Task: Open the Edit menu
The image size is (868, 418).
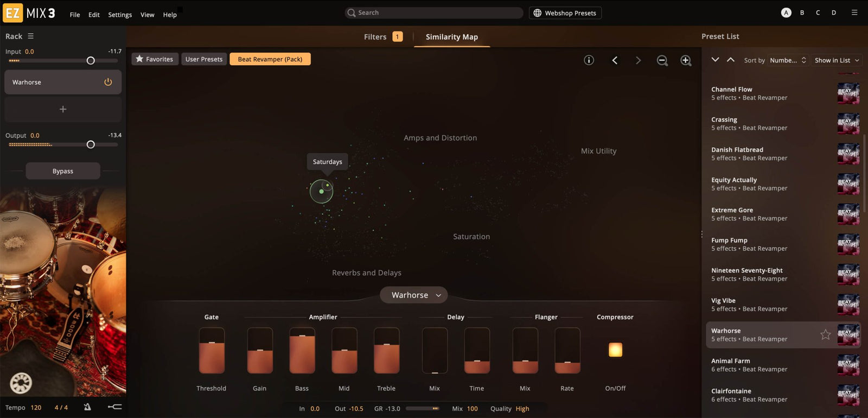Action: tap(94, 15)
